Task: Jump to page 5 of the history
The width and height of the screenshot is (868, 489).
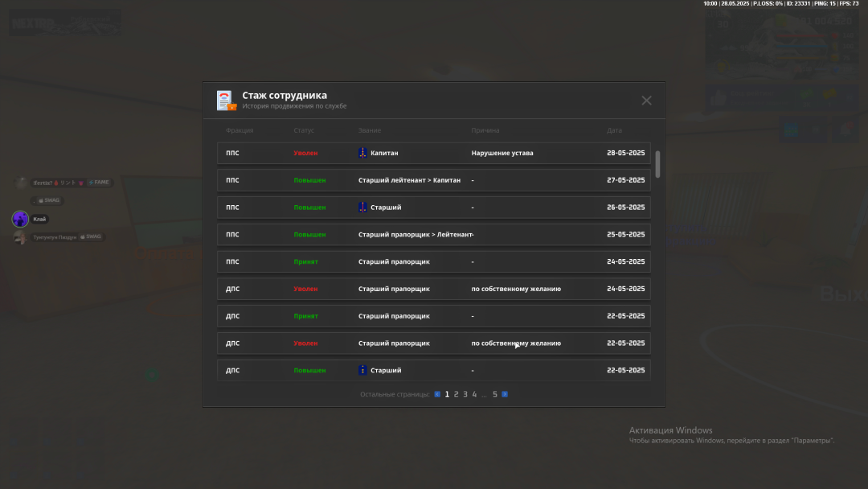Action: (495, 394)
